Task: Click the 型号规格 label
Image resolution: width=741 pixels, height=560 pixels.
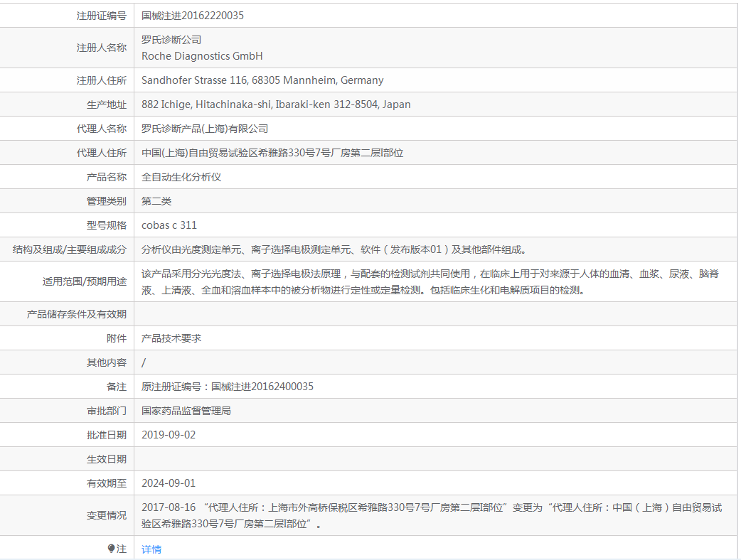Action: pos(107,225)
